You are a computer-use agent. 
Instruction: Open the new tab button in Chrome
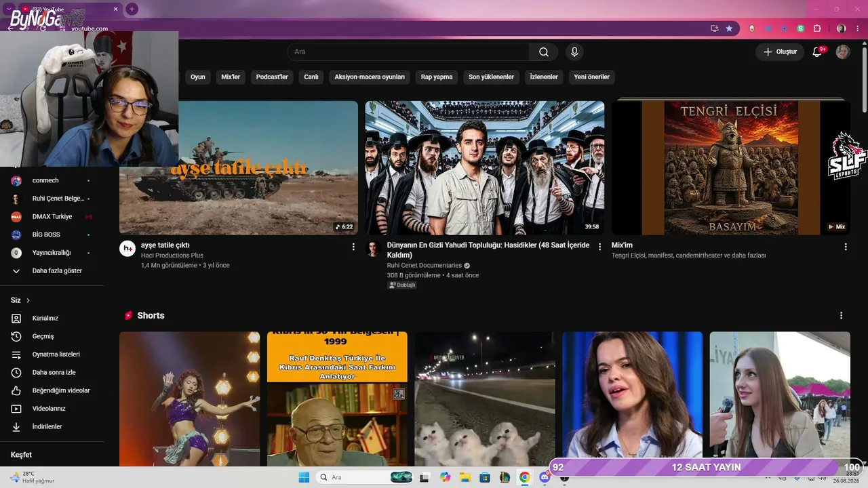[x=132, y=9]
